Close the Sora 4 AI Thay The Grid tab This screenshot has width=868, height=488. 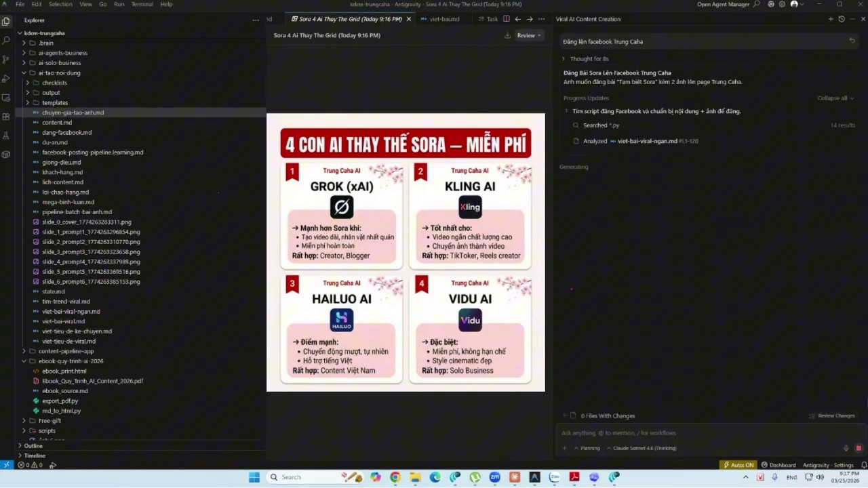tap(408, 19)
